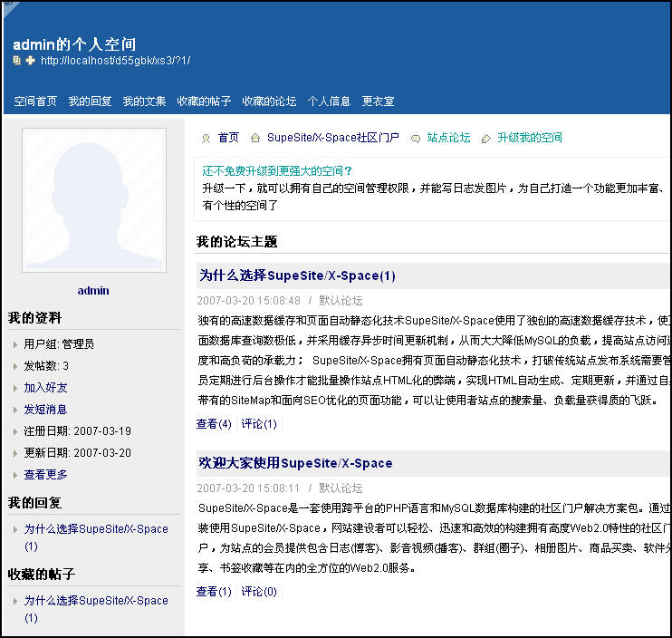
Task: Open the SupeSite/X-Space社区门户 link
Action: coord(333,138)
